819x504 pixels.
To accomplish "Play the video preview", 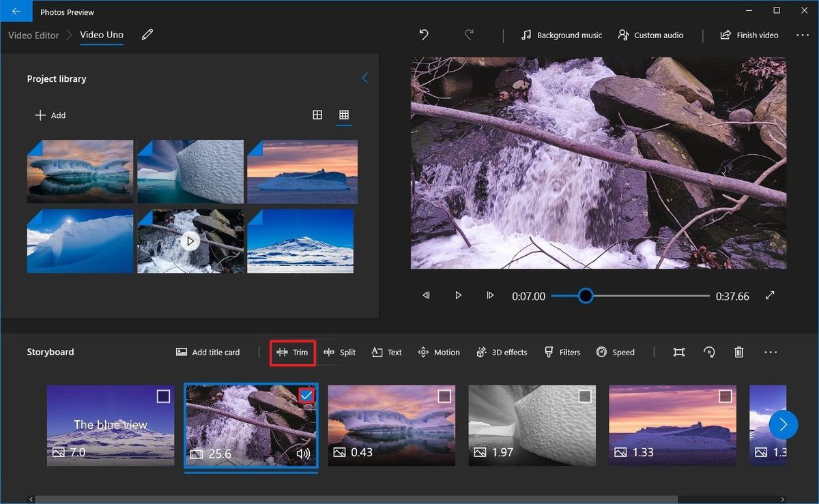I will [458, 295].
